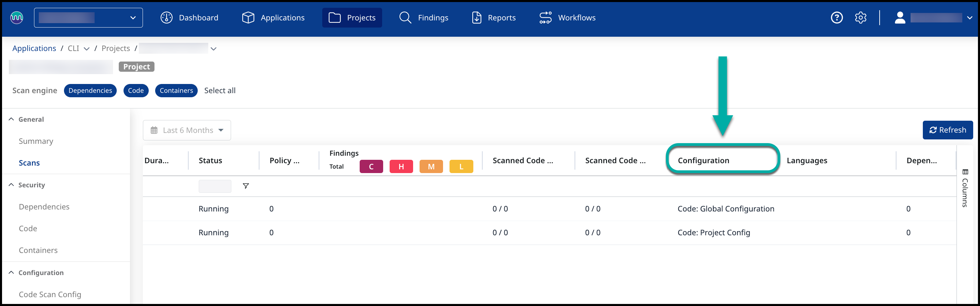980x306 pixels.
Task: Toggle the Dependencies scan engine chip
Action: click(x=90, y=90)
